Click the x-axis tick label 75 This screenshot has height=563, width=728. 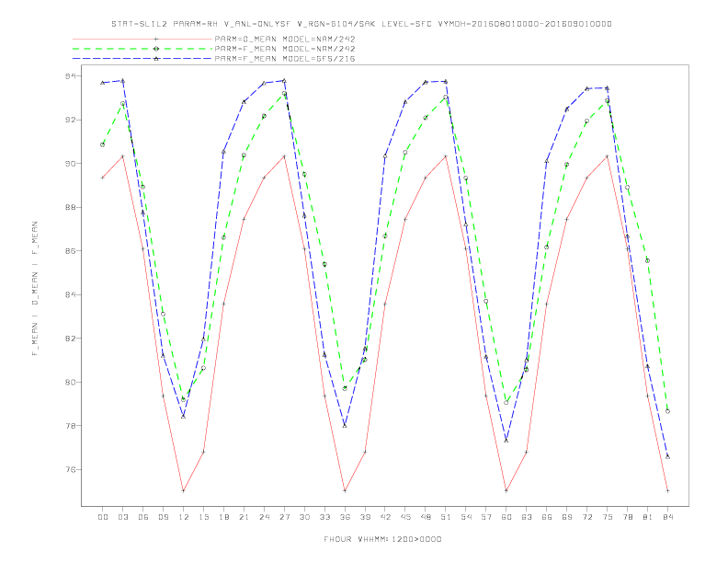tap(608, 517)
